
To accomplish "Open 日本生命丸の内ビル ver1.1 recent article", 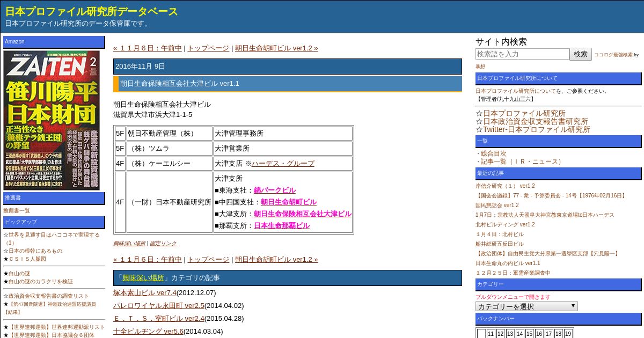I will [x=508, y=263].
